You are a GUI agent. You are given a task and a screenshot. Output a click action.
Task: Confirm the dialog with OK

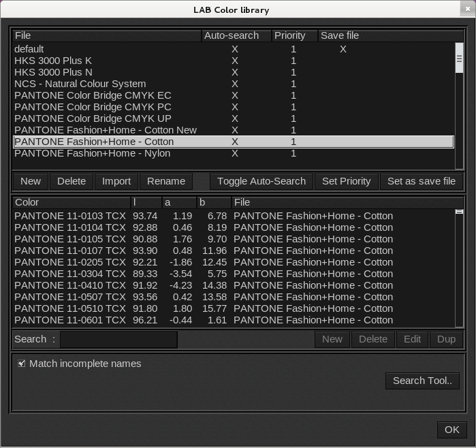coord(451,430)
